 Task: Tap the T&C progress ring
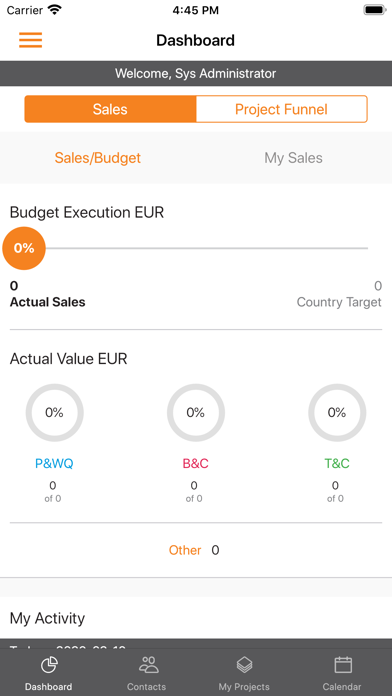coord(337,413)
